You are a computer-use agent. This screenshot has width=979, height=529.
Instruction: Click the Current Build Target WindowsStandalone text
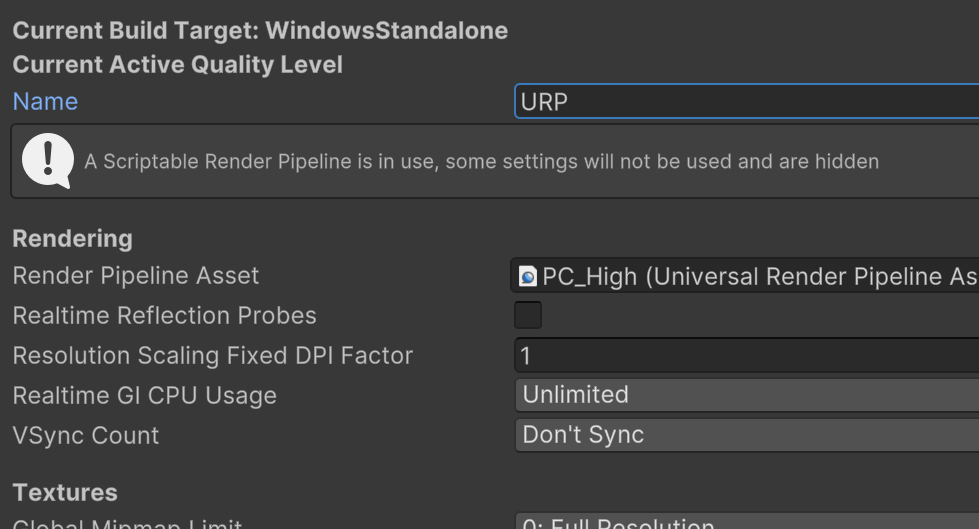[x=260, y=30]
